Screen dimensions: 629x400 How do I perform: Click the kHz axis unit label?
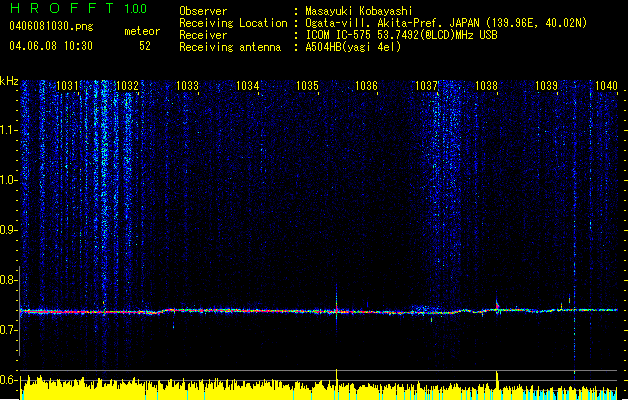tap(9, 81)
